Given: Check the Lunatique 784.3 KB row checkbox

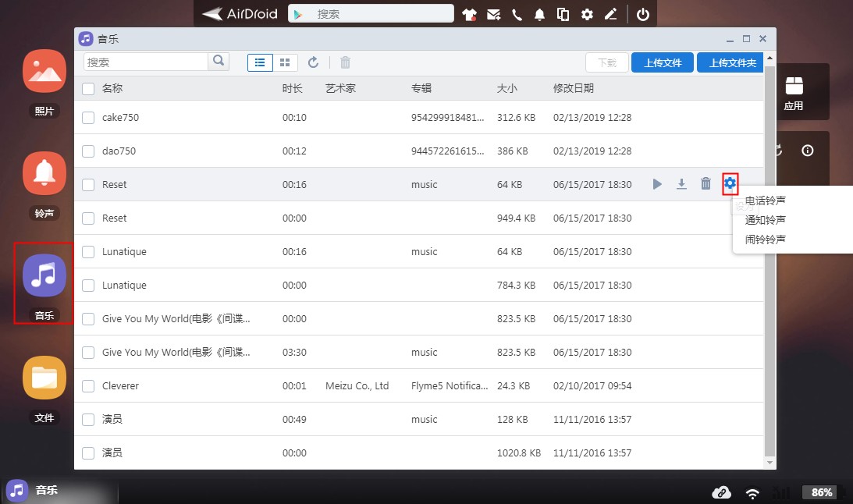Looking at the screenshot, I should tap(88, 286).
